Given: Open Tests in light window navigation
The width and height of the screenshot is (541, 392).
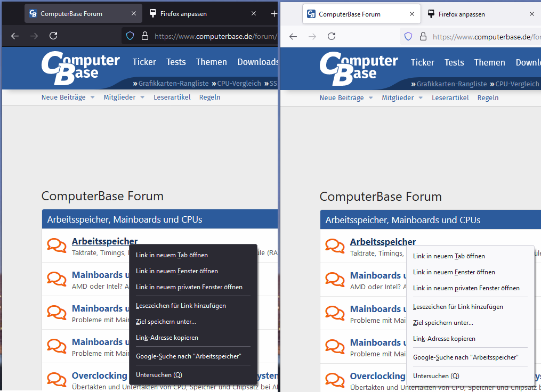Looking at the screenshot, I should (x=454, y=62).
